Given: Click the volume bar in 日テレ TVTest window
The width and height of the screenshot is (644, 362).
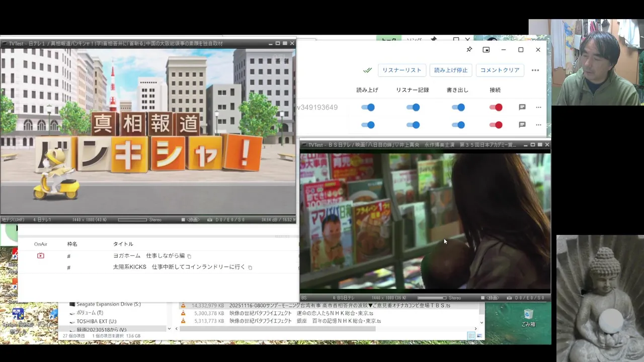Looking at the screenshot, I should click(132, 220).
